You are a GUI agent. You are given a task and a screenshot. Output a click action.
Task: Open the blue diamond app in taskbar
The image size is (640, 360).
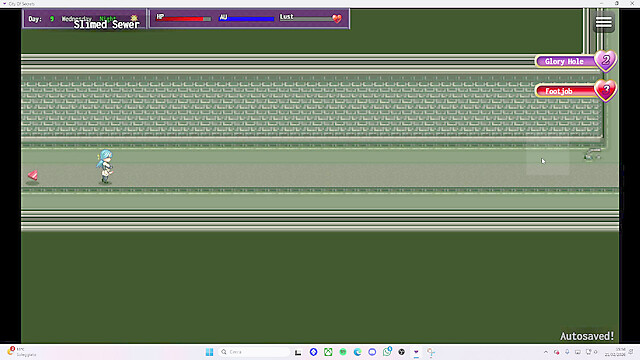pyautogui.click(x=313, y=352)
